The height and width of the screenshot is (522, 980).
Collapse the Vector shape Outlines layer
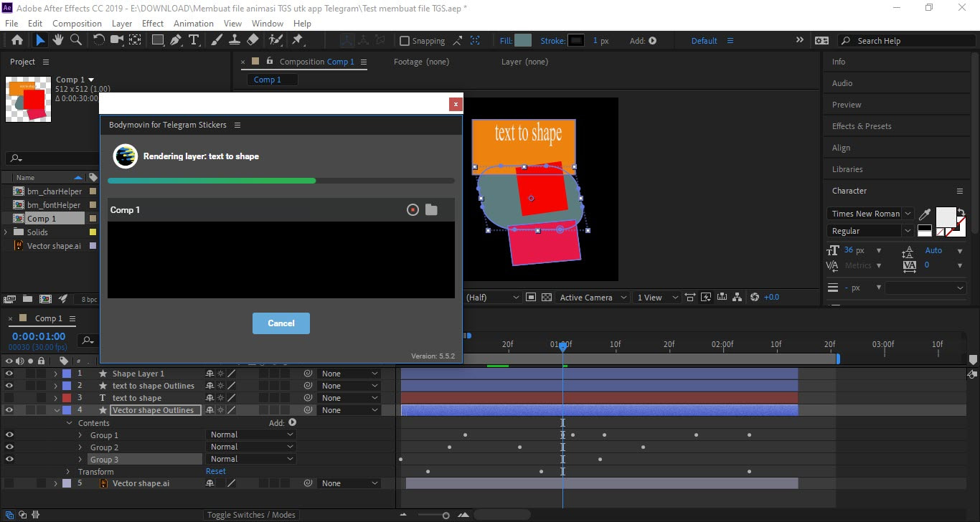pyautogui.click(x=56, y=410)
